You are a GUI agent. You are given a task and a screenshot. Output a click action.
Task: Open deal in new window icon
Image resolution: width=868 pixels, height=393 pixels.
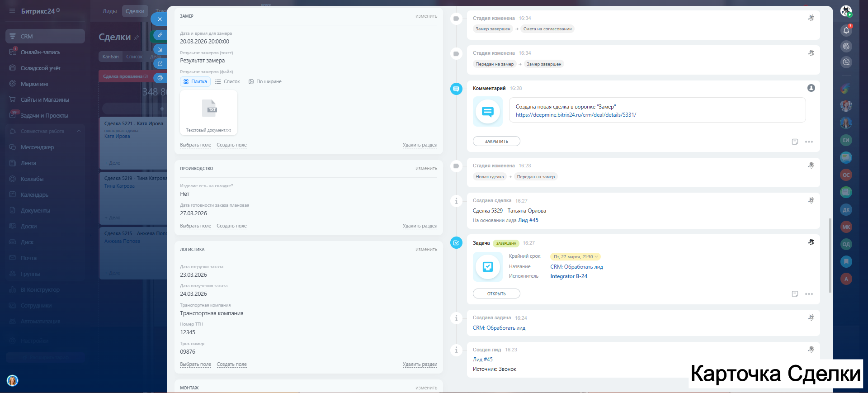pos(160,64)
